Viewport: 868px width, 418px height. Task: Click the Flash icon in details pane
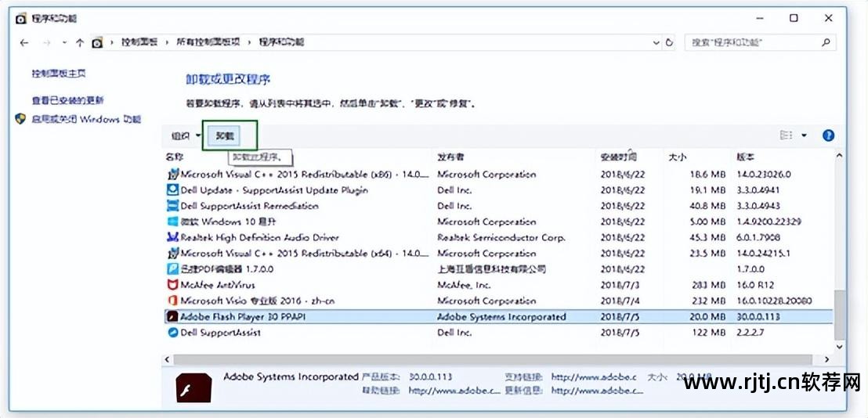(x=193, y=387)
